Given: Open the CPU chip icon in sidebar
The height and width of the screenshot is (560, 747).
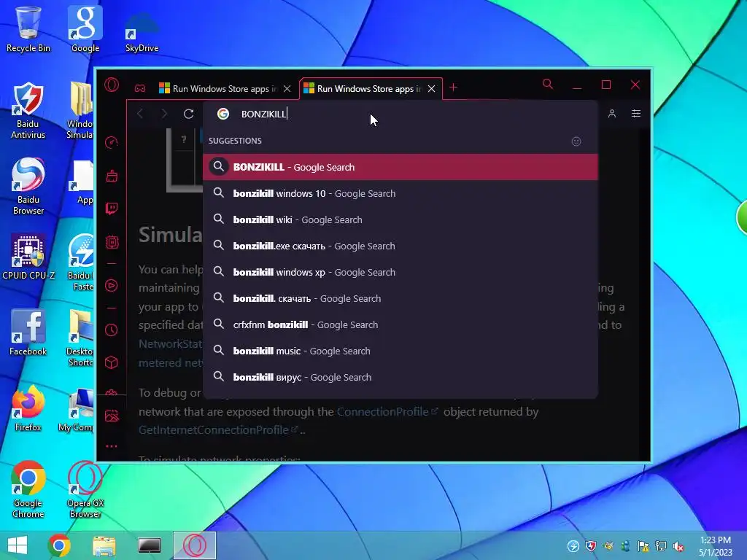Looking at the screenshot, I should [x=112, y=242].
